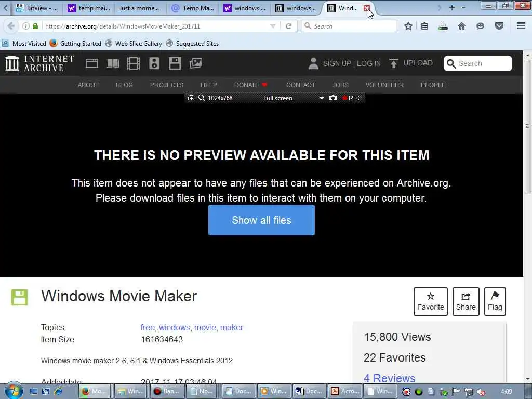Switch to the Temp Ma... tab

(x=193, y=8)
